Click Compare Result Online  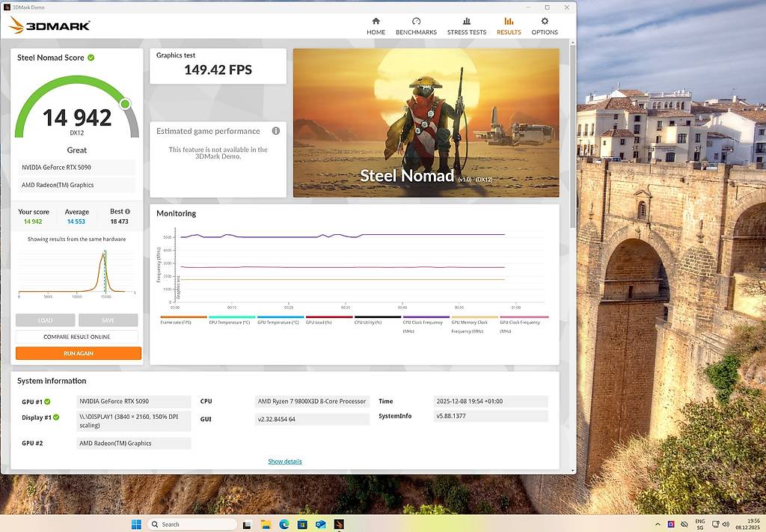(x=77, y=337)
